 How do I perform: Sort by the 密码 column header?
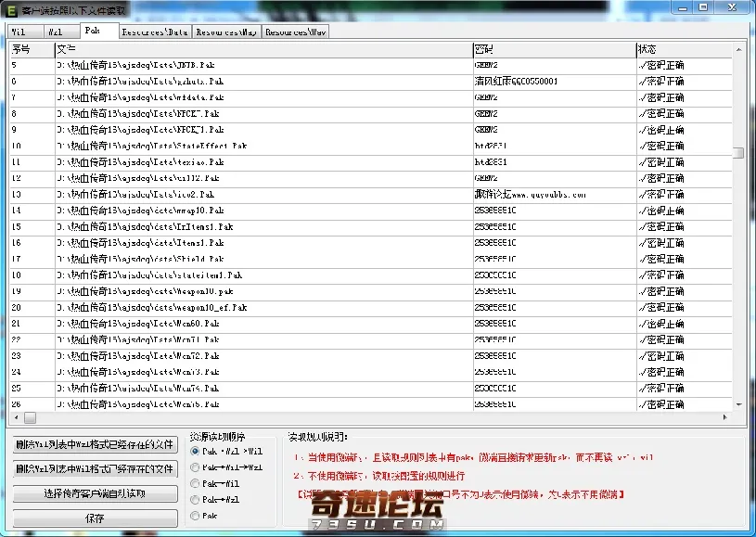pos(555,49)
